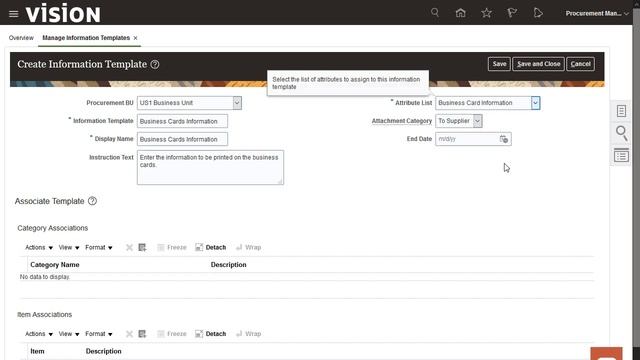Click Wrap in Item Associations toolbar
This screenshot has width=640, height=360.
point(249,334)
